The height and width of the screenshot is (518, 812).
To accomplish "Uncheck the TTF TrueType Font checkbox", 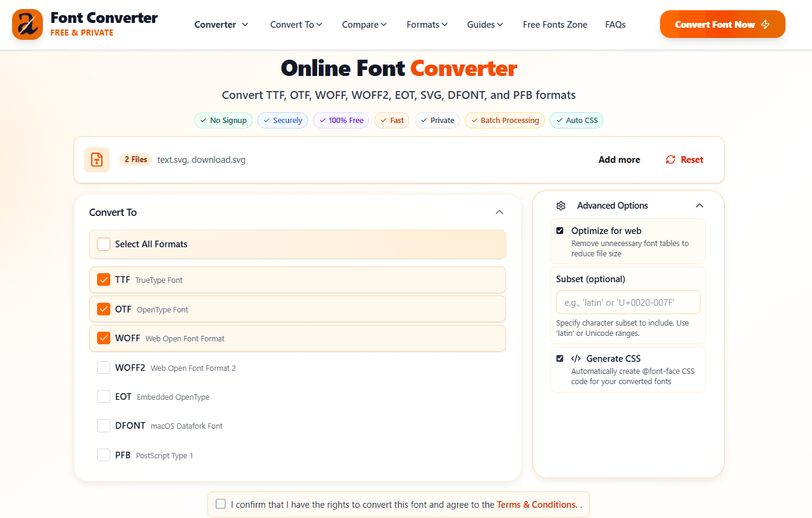I will 104,280.
